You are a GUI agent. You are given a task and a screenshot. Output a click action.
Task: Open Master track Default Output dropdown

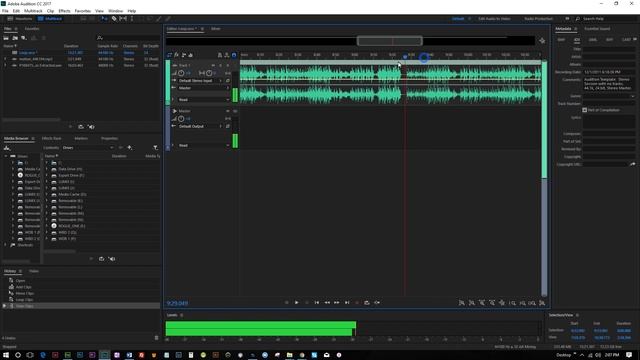[x=200, y=127]
